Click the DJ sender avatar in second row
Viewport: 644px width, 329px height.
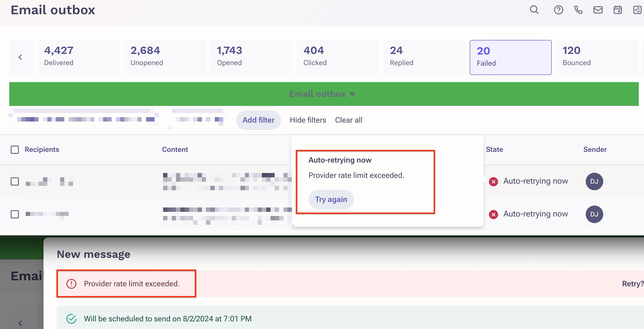(594, 214)
